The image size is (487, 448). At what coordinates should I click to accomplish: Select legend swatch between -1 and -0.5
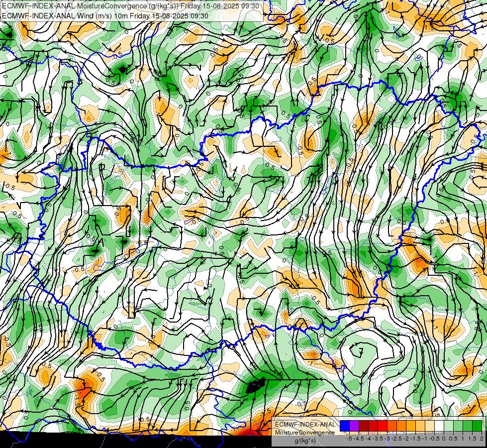tap(430, 426)
